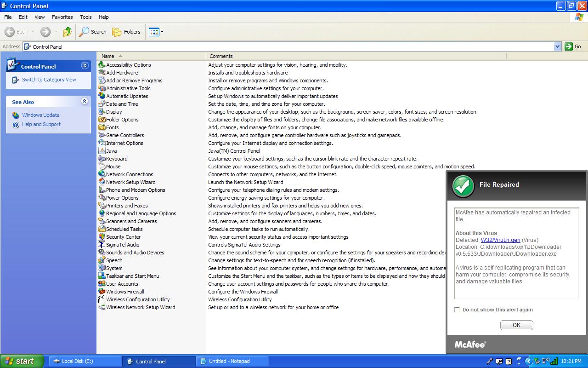Open the Favorites menu
This screenshot has height=368, width=588.
coord(62,17)
